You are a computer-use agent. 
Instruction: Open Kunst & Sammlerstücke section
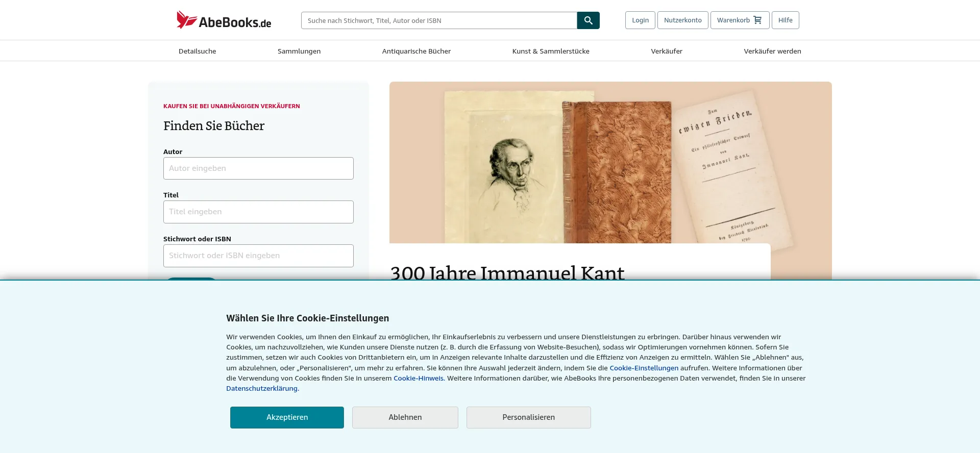551,51
